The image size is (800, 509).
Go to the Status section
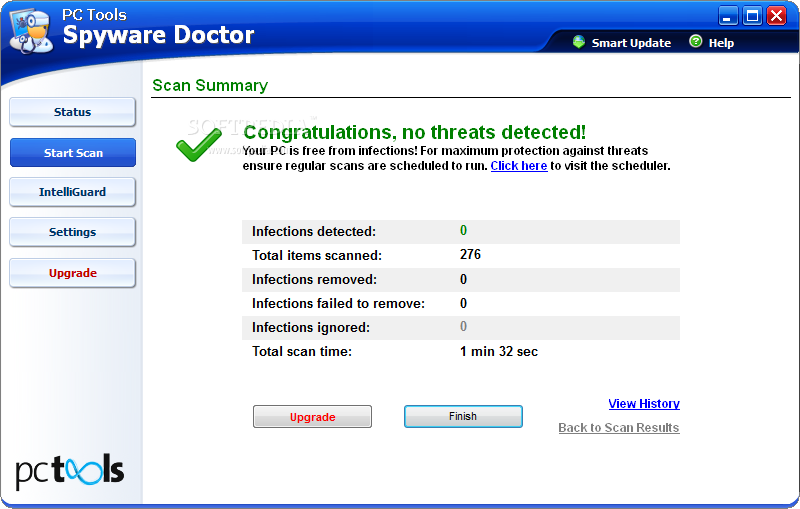(x=72, y=112)
